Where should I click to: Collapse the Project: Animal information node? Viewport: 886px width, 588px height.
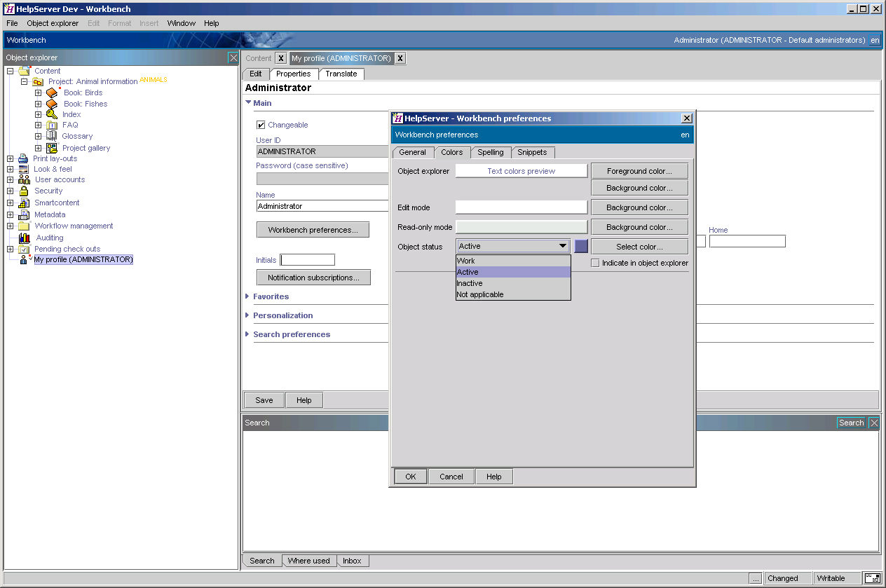coord(24,81)
